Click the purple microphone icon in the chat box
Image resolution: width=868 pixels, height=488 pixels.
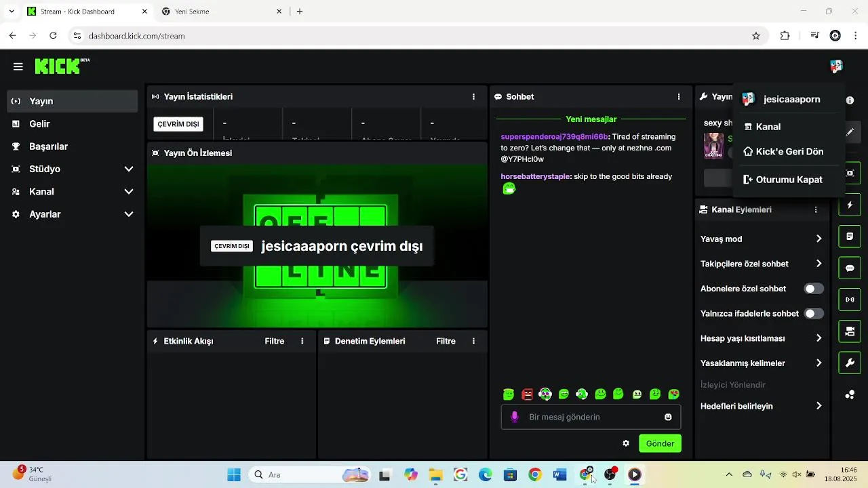pos(515,417)
